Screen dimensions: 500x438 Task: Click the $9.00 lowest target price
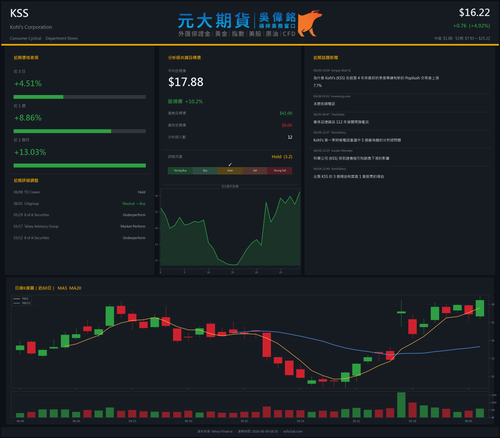click(287, 125)
